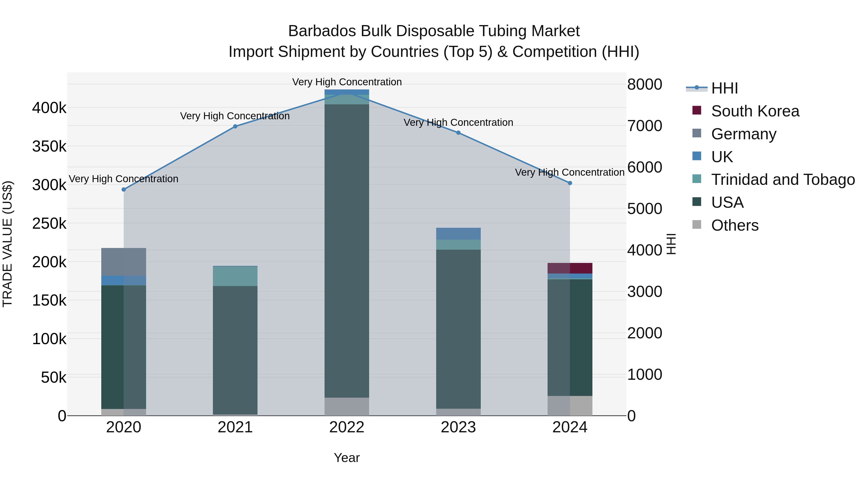868x488 pixels.
Task: Click the HHI line marker icon in legend
Action: (697, 88)
